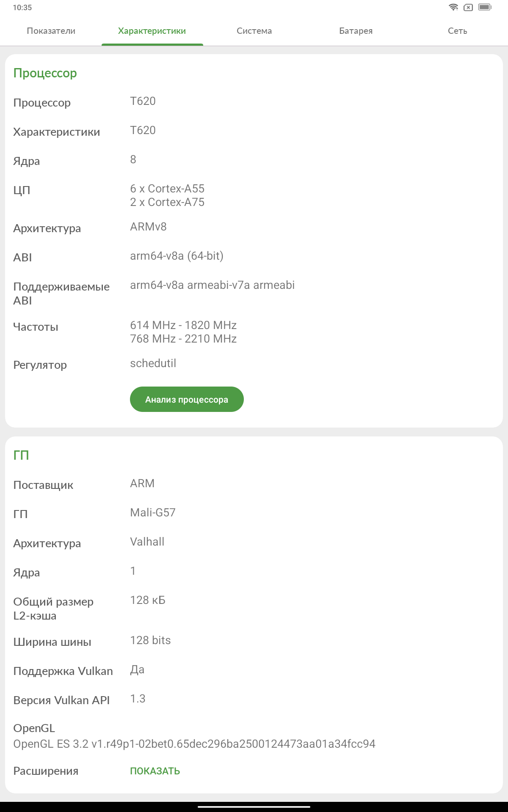Click the Поддержка Vulkan label
Image resolution: width=508 pixels, height=812 pixels.
tap(63, 671)
